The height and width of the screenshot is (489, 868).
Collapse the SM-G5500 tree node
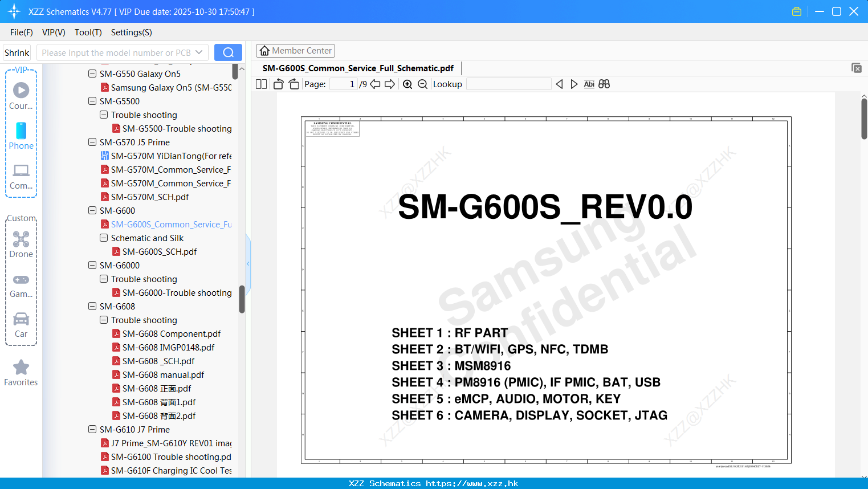coord(92,101)
